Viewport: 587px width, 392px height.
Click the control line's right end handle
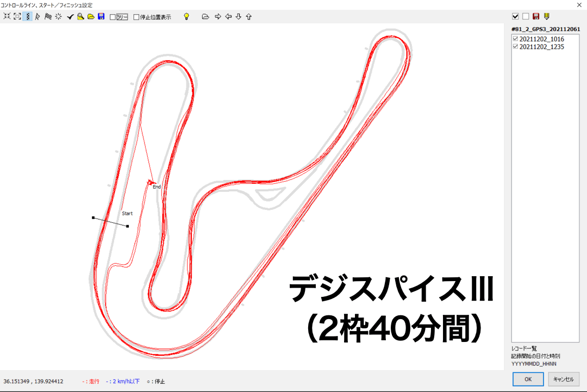(127, 226)
